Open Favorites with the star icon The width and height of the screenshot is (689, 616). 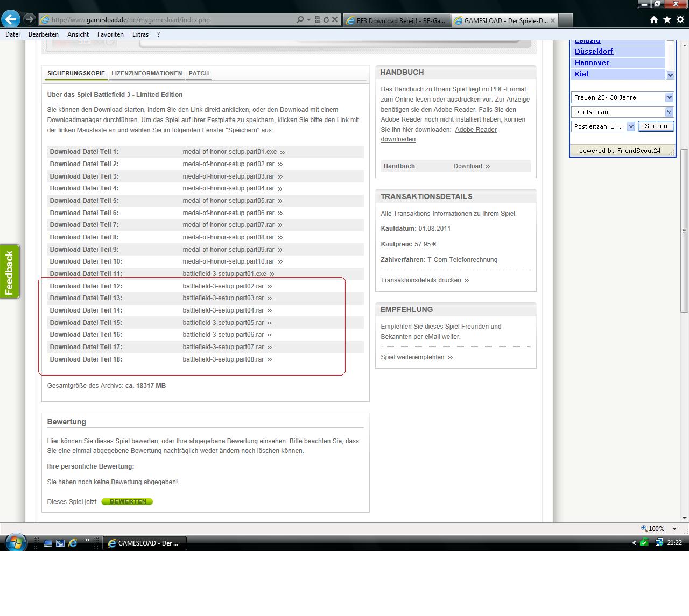point(667,20)
